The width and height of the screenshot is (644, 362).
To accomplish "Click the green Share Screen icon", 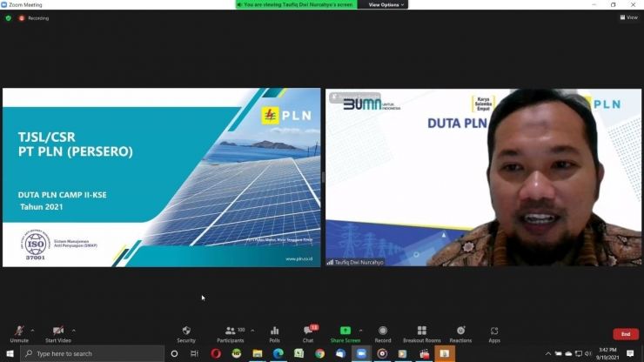I will click(x=345, y=331).
